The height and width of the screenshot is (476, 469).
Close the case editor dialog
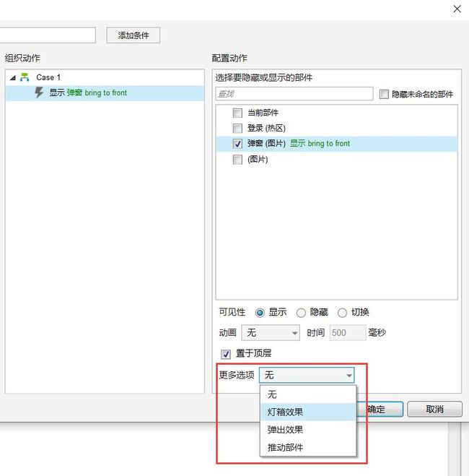click(457, 9)
